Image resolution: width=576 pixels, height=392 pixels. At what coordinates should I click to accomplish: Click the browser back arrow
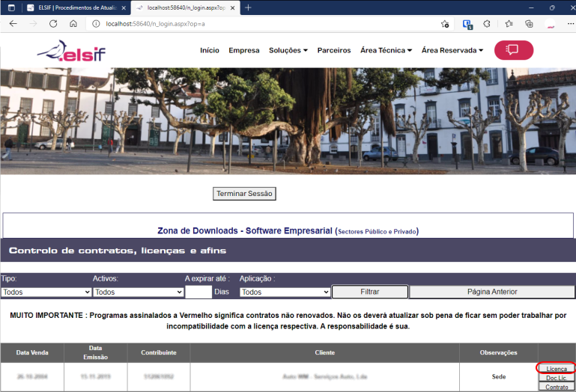pos(13,23)
